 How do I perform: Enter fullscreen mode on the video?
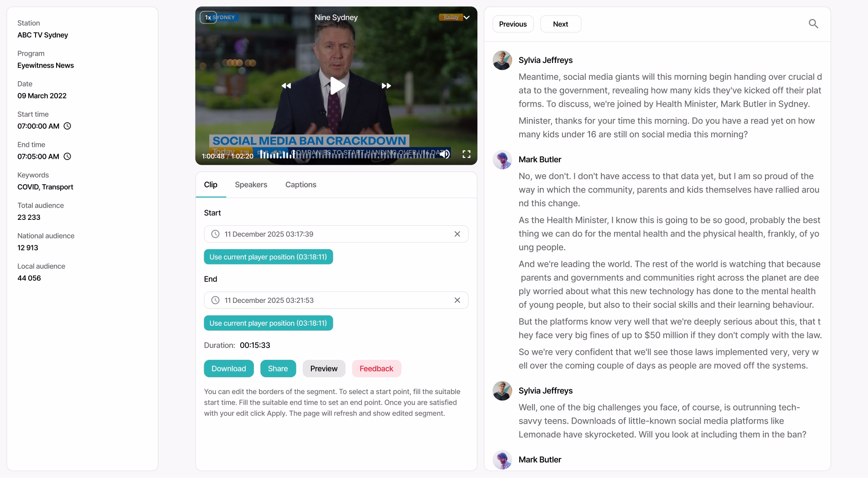(x=466, y=154)
